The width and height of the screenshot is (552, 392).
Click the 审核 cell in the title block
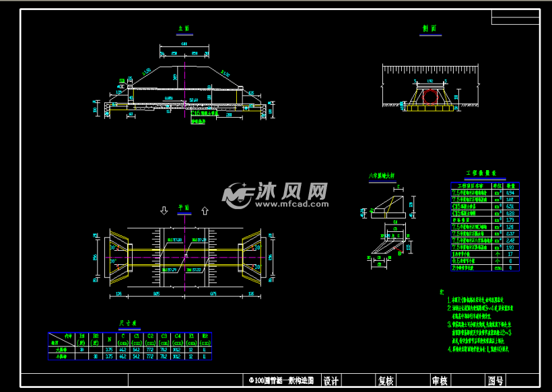[440, 381]
